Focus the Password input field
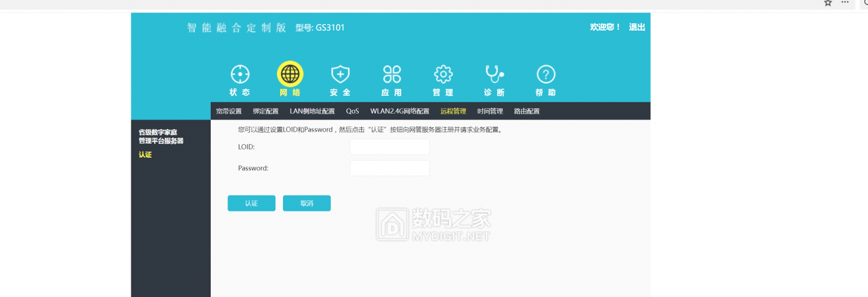Viewport: 868px width, 297px height. [x=389, y=169]
